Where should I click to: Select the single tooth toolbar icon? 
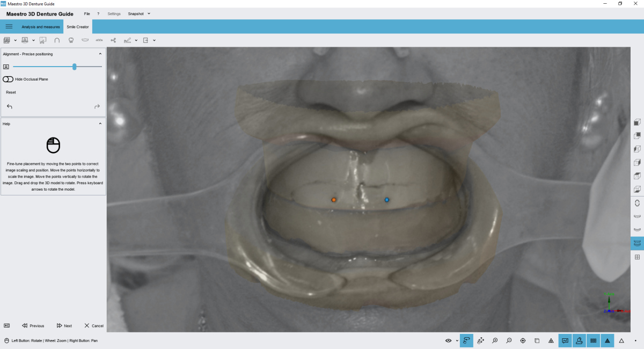pyautogui.click(x=71, y=40)
